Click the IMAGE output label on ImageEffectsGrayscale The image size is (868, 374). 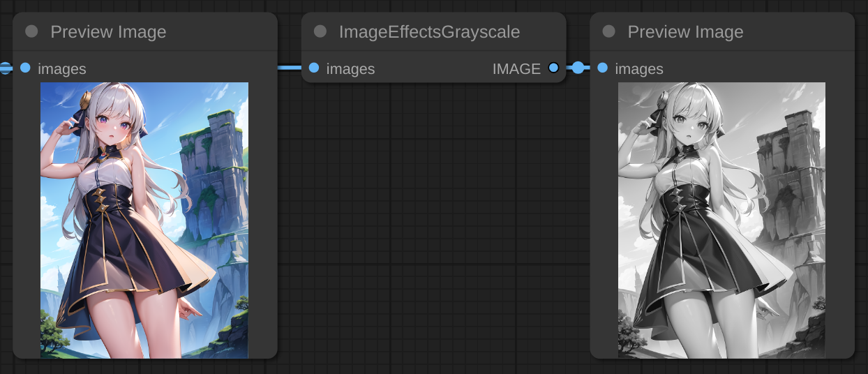tap(516, 69)
